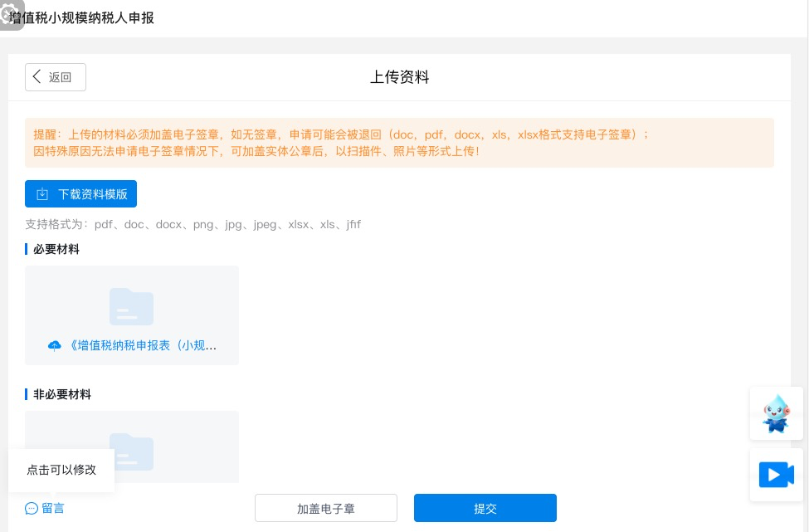Image resolution: width=809 pixels, height=532 pixels.
Task: Click the orange 提醒 notice banner
Action: pos(399,143)
